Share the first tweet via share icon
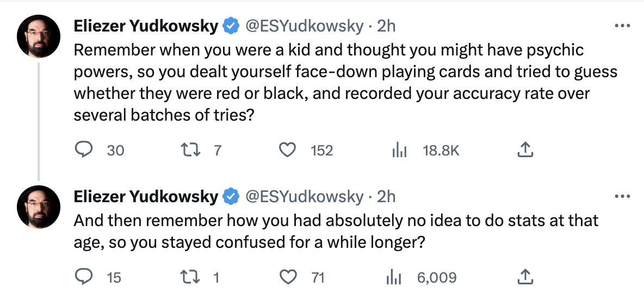Image resolution: width=644 pixels, height=300 pixels. click(x=525, y=150)
